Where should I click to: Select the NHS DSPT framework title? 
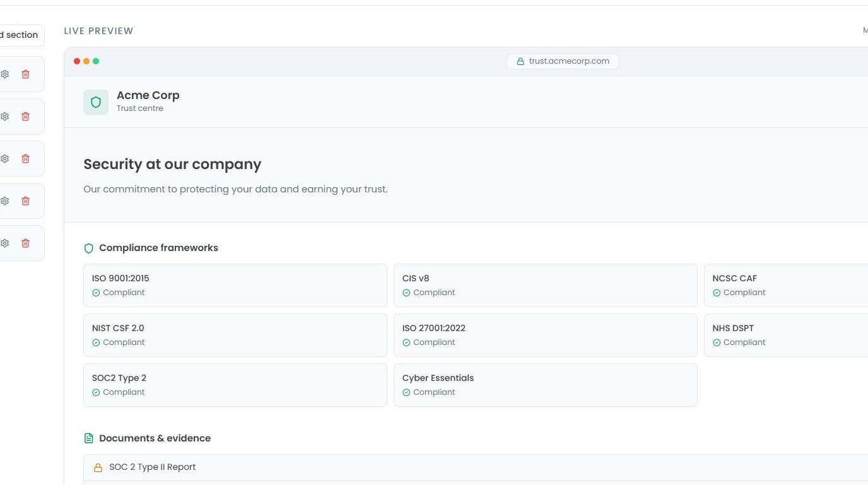click(733, 328)
